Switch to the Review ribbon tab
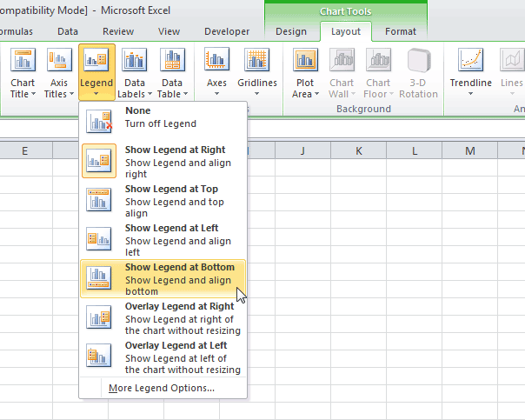The image size is (525, 420). [x=118, y=31]
